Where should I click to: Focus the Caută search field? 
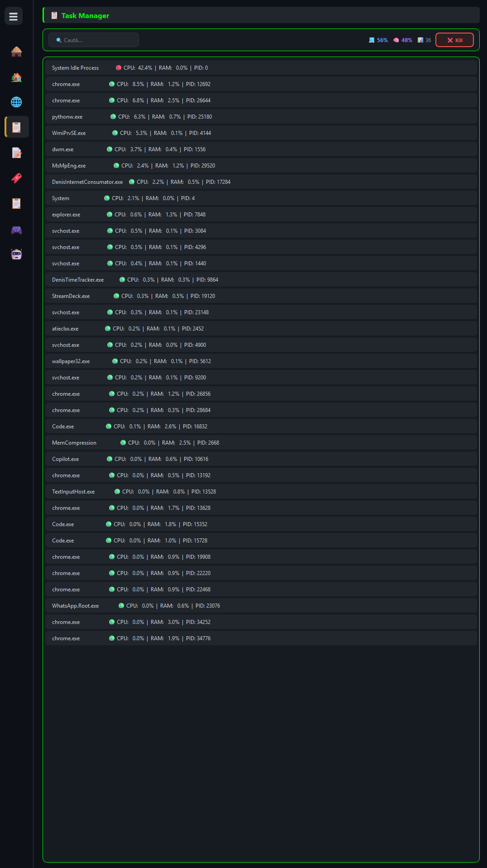tap(94, 40)
